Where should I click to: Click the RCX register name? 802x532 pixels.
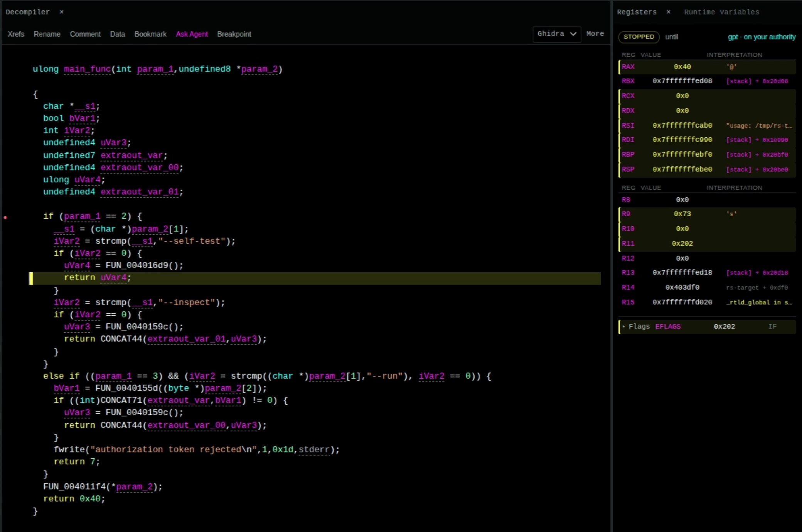[x=628, y=96]
